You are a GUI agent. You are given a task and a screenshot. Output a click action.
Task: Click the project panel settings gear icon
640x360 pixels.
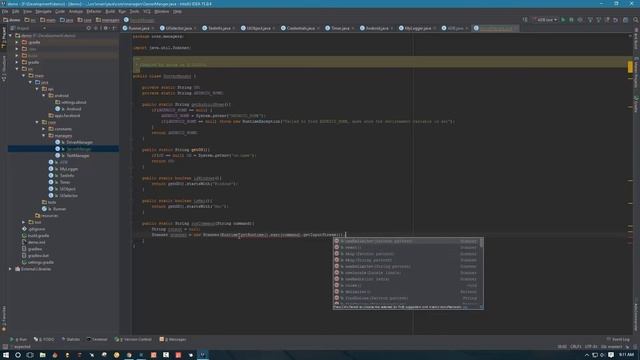(105, 28)
